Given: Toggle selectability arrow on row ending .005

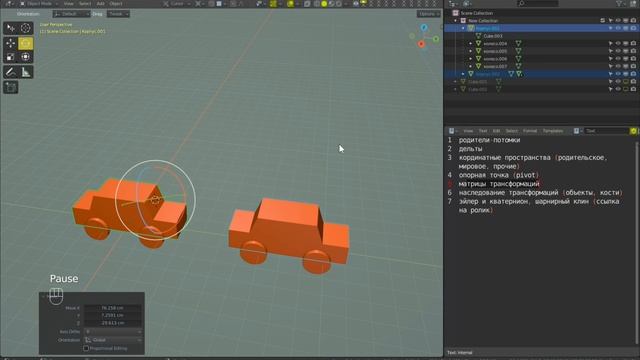Looking at the screenshot, I should coord(611,51).
